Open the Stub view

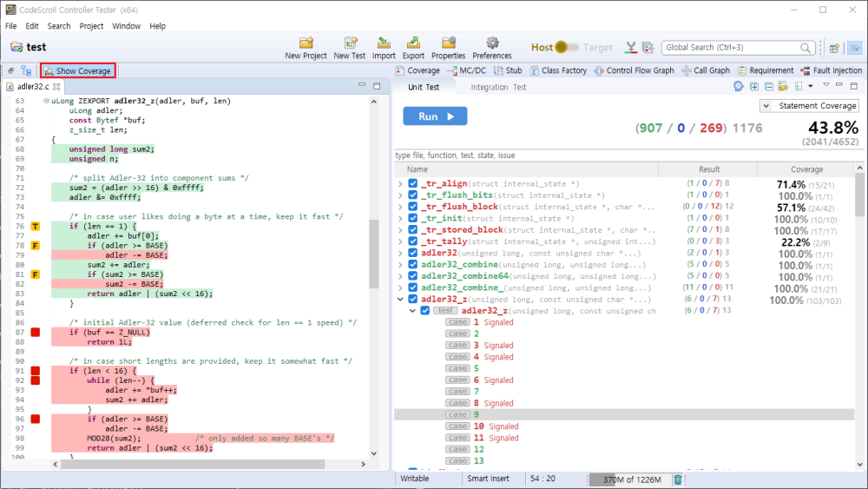(x=508, y=70)
